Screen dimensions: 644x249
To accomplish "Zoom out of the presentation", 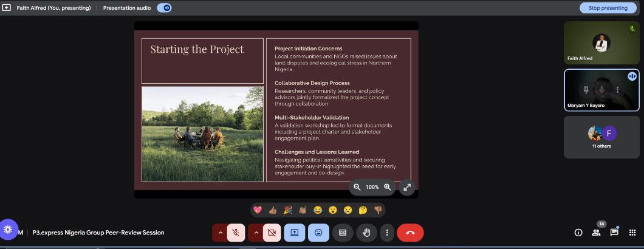I will point(357,187).
